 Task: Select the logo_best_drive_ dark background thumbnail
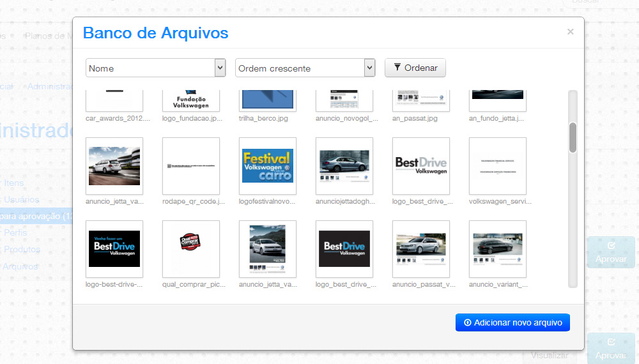344,249
